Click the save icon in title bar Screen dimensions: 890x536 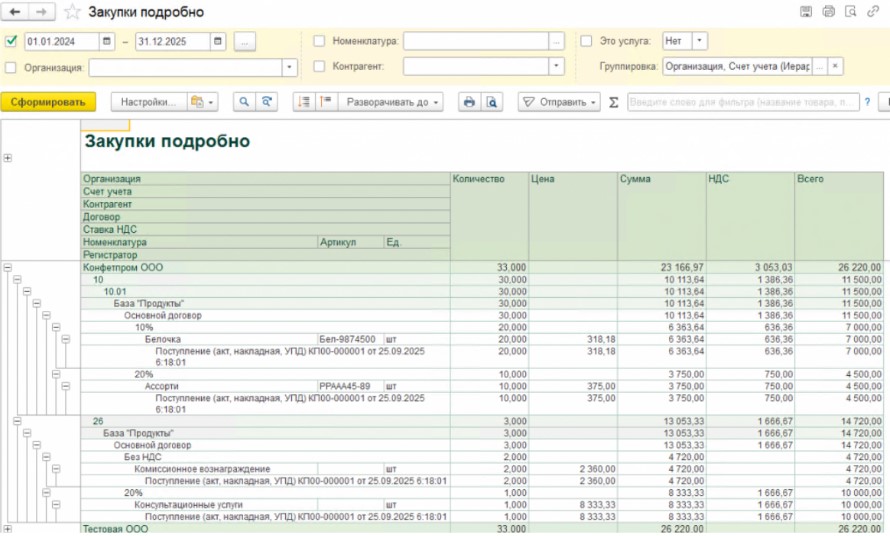click(806, 12)
